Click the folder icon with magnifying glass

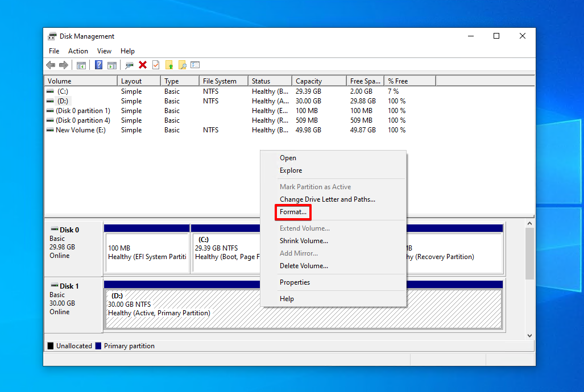click(182, 65)
